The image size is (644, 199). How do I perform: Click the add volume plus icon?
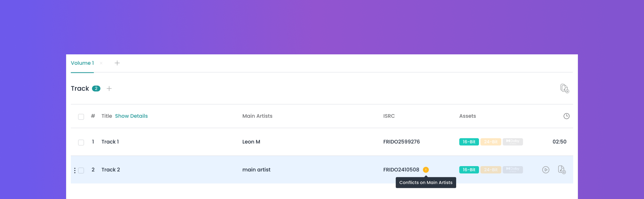(x=117, y=63)
